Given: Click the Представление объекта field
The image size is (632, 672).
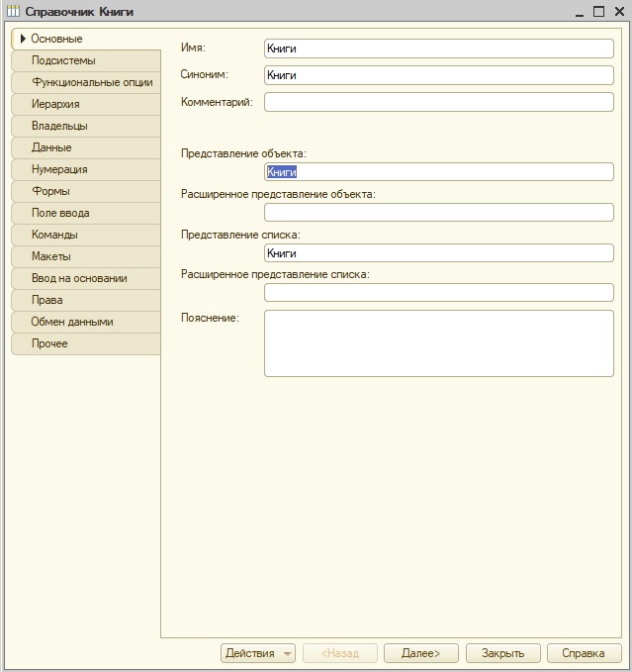Looking at the screenshot, I should point(439,172).
